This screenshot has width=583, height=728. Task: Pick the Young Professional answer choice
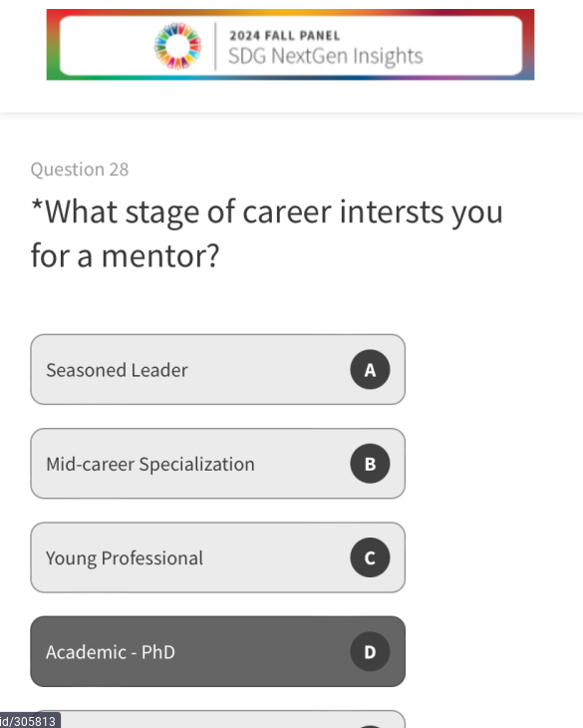[217, 557]
